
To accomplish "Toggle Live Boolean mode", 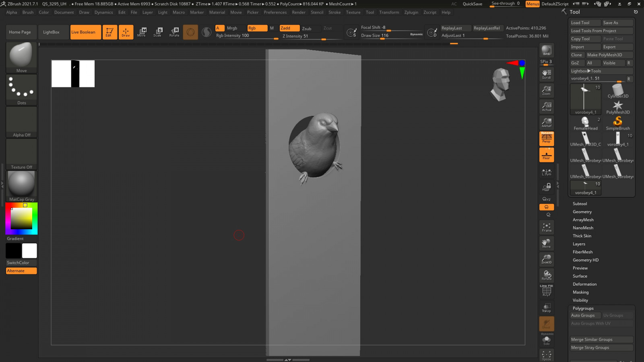I will [86, 32].
